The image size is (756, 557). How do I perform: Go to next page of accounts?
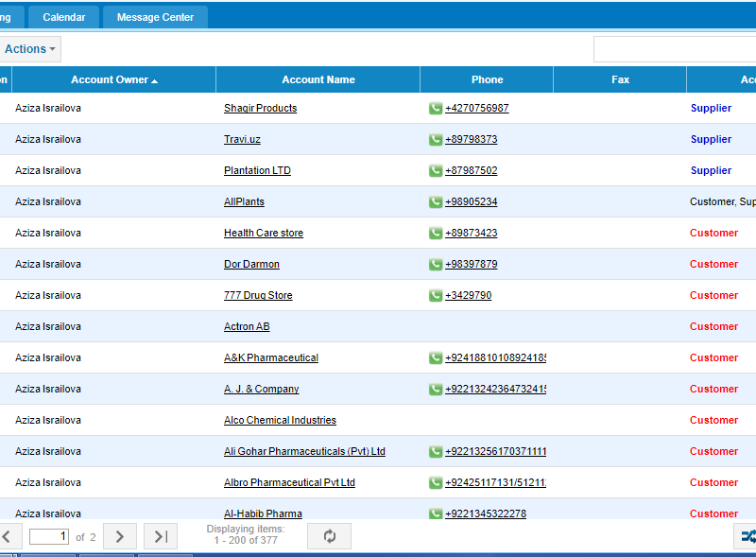(x=120, y=536)
